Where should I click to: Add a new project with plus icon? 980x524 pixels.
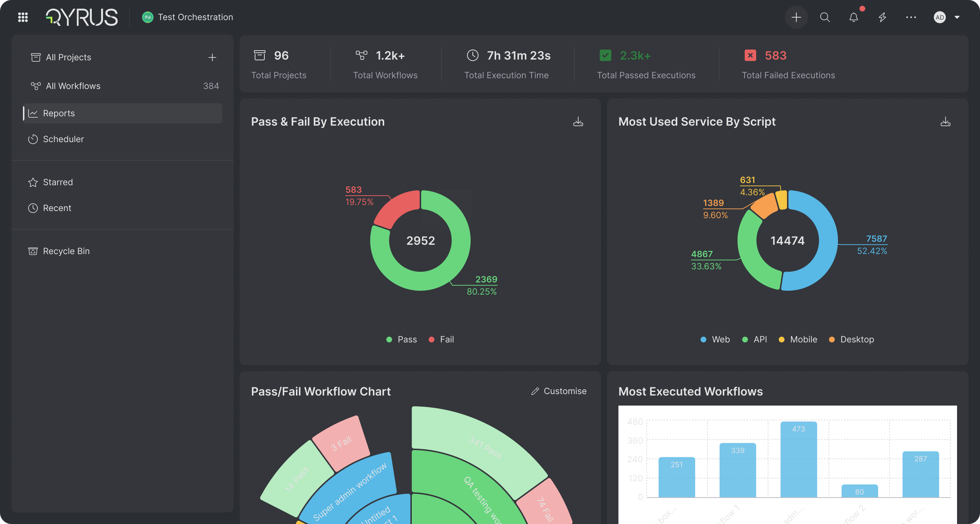(212, 57)
